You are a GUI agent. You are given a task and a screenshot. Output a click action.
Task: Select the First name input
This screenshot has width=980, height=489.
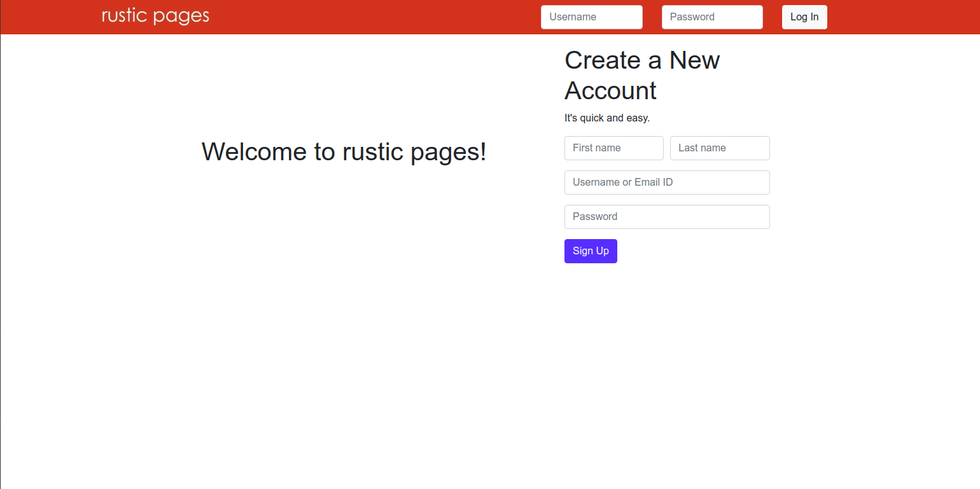pos(613,148)
